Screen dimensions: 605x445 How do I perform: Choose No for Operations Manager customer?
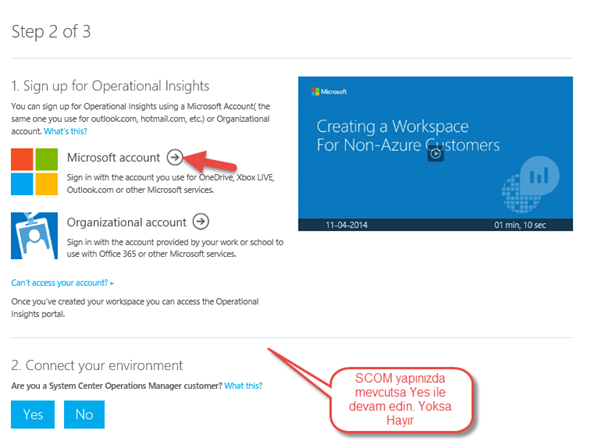84,415
